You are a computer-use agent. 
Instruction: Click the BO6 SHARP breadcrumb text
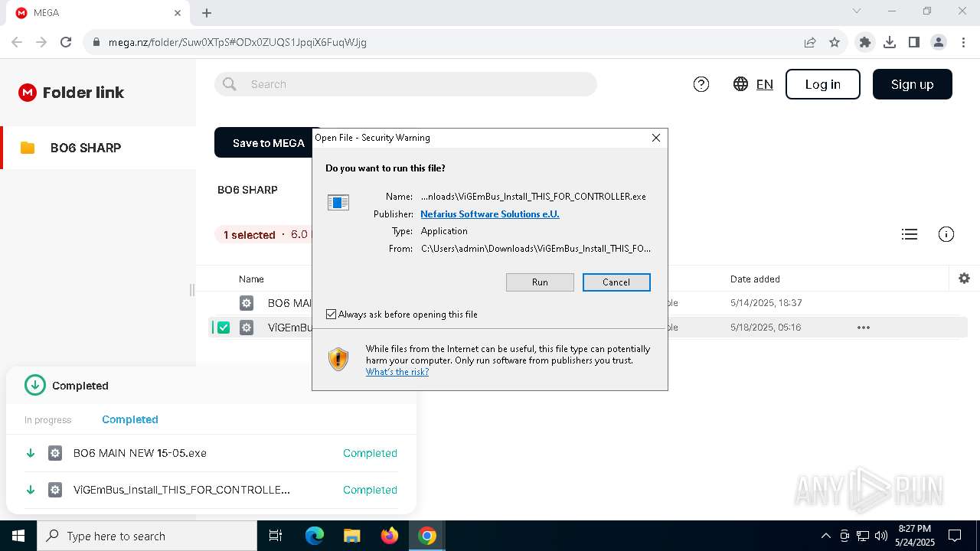pos(247,190)
